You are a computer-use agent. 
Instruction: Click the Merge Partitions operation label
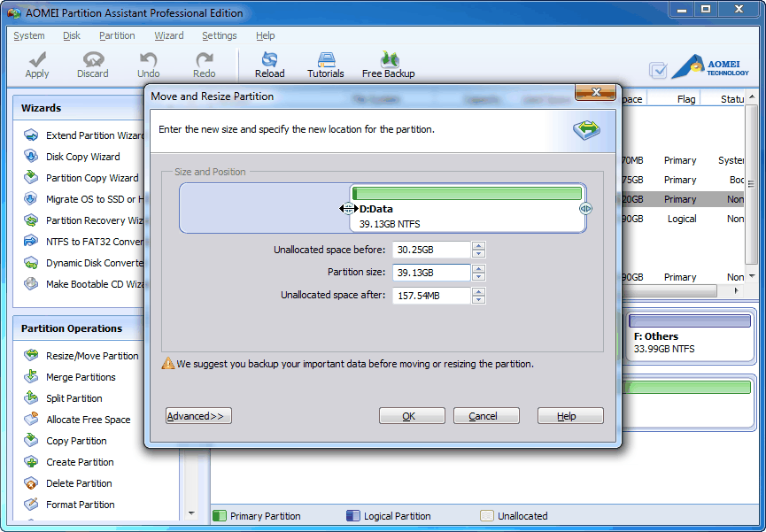(81, 377)
